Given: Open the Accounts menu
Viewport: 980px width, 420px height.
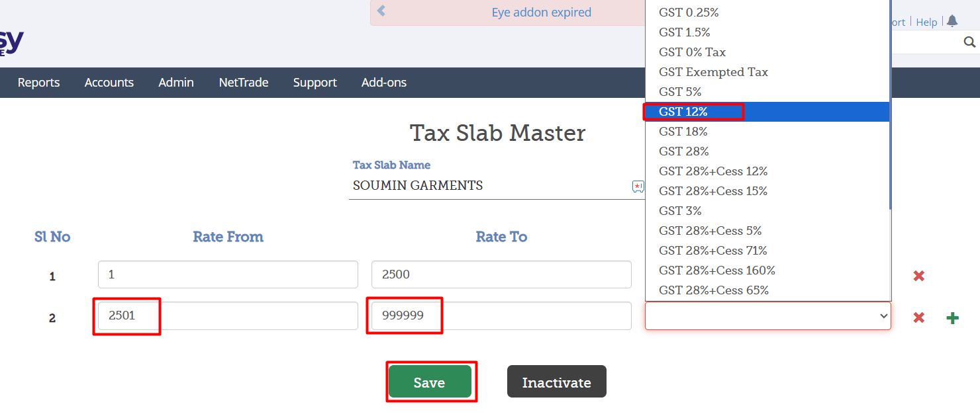Looking at the screenshot, I should click(109, 83).
